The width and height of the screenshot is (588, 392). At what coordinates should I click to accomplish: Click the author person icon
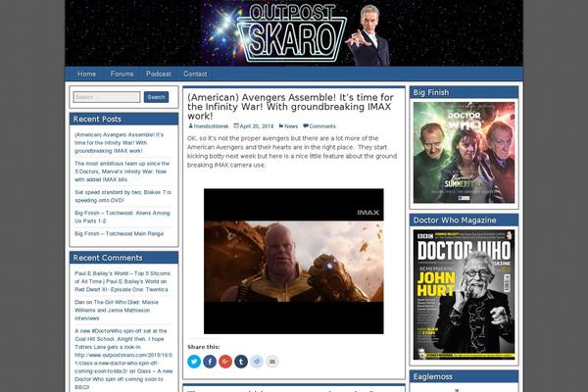[x=190, y=126]
